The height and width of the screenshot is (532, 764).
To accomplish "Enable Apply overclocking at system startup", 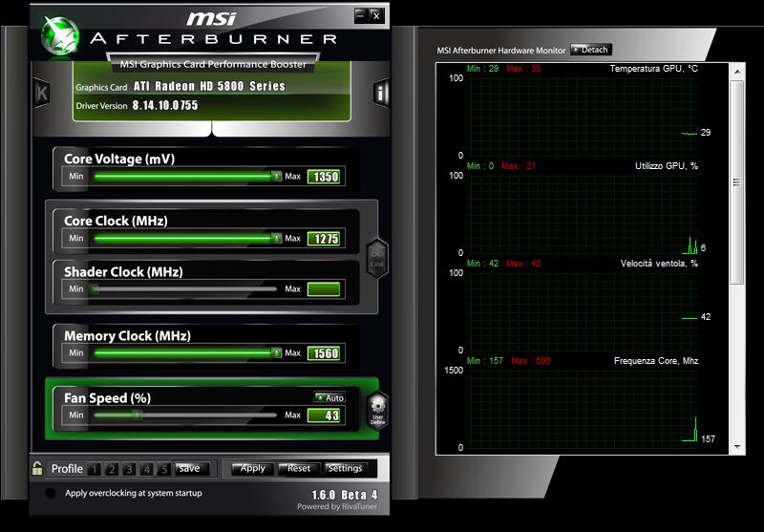I will (51, 493).
